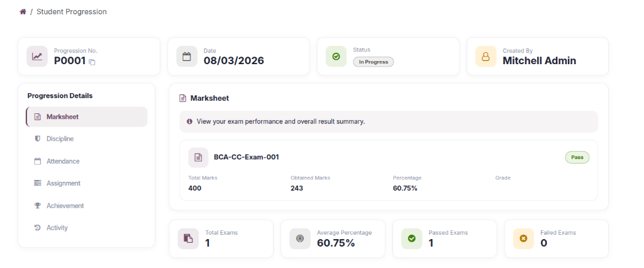
Task: Click the Total Marks label
Action: tap(203, 178)
